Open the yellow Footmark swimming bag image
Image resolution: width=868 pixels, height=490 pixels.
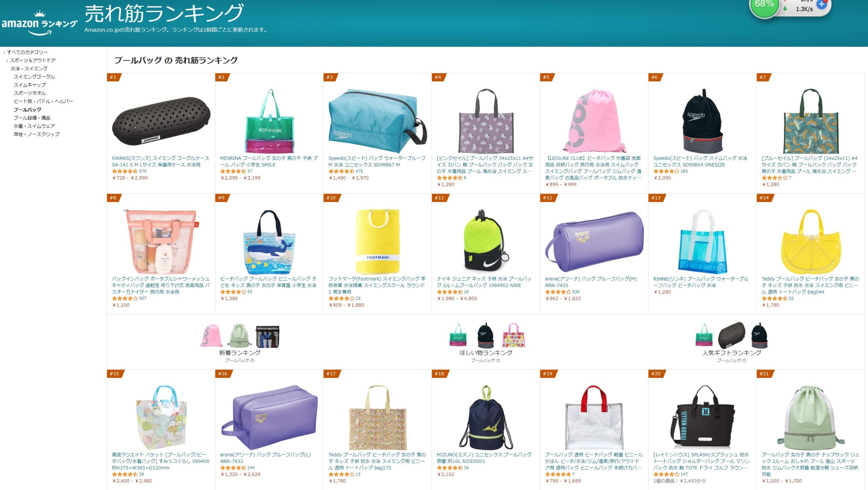378,241
